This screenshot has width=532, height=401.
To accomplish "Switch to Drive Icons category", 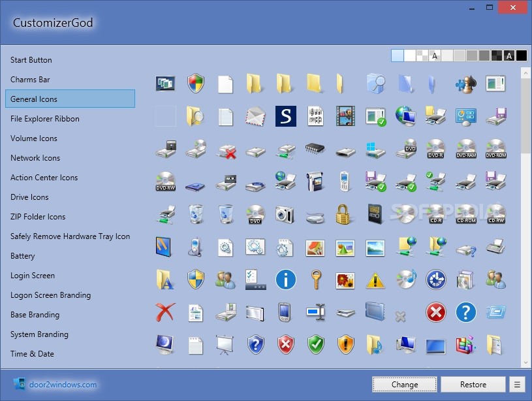I will [29, 197].
